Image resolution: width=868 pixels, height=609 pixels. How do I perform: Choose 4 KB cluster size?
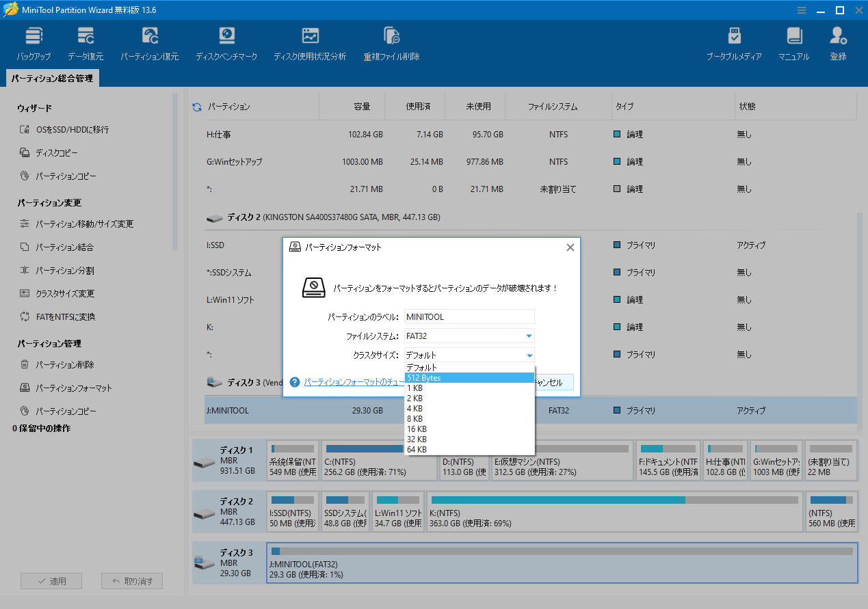pyautogui.click(x=469, y=409)
